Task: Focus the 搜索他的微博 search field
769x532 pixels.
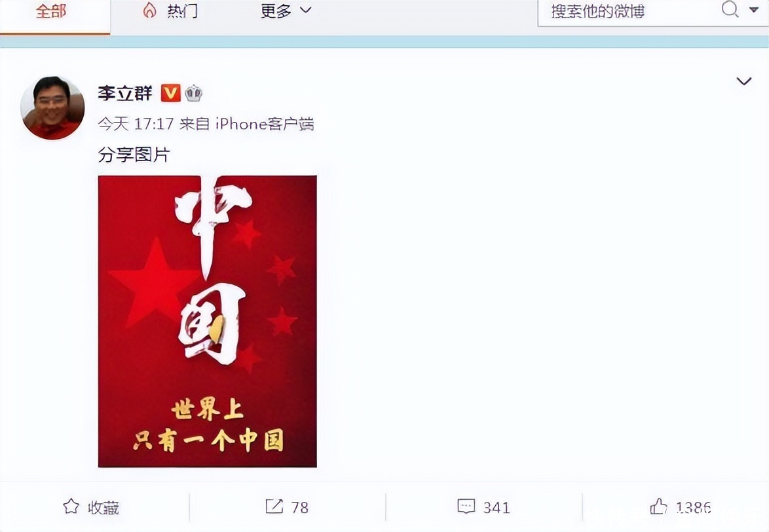Action: [x=628, y=10]
